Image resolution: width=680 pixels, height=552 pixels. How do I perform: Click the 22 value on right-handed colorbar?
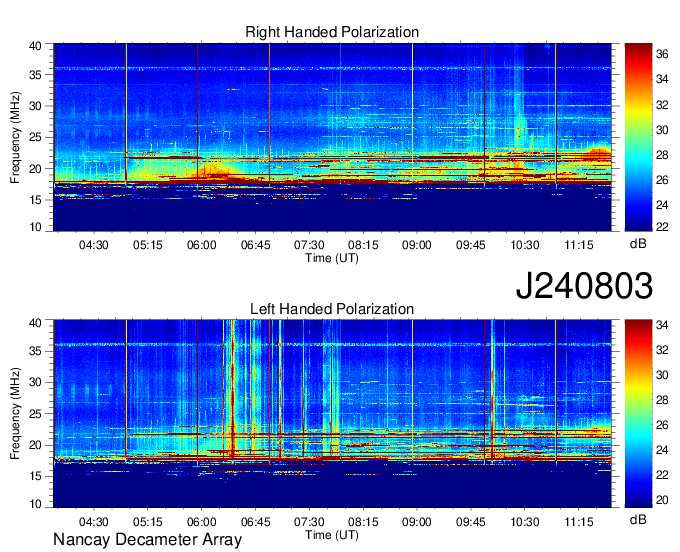pyautogui.click(x=662, y=226)
